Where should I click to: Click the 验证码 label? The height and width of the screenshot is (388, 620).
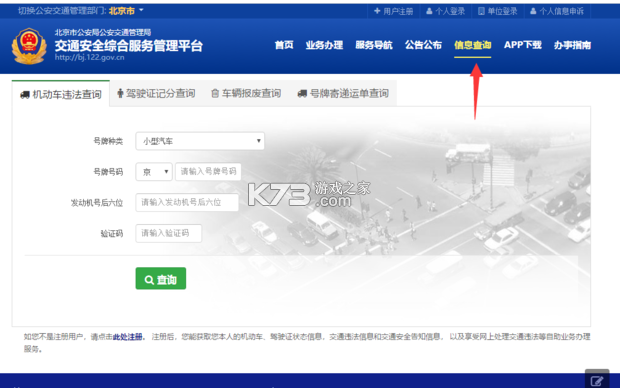tap(112, 233)
